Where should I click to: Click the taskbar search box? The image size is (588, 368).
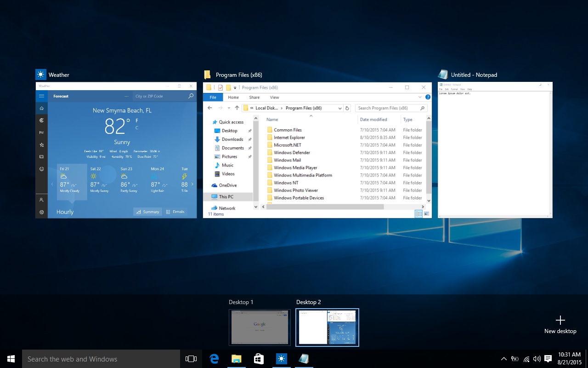[101, 359]
